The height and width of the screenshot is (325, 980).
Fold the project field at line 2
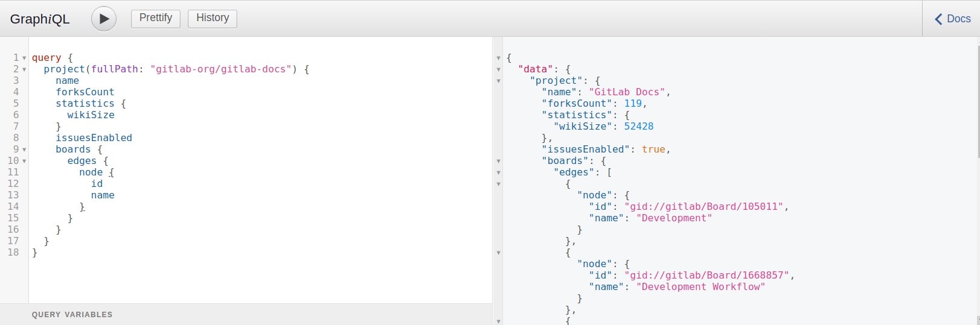[24, 69]
